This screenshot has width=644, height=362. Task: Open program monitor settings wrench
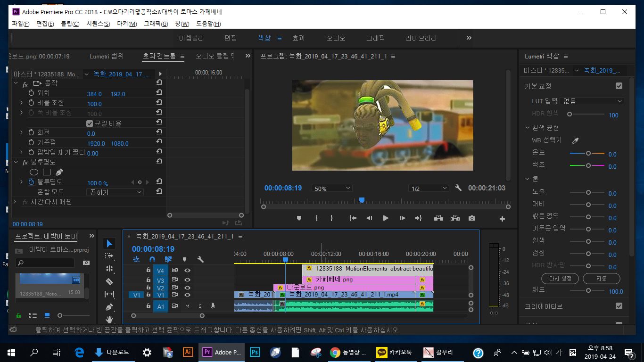(x=458, y=188)
